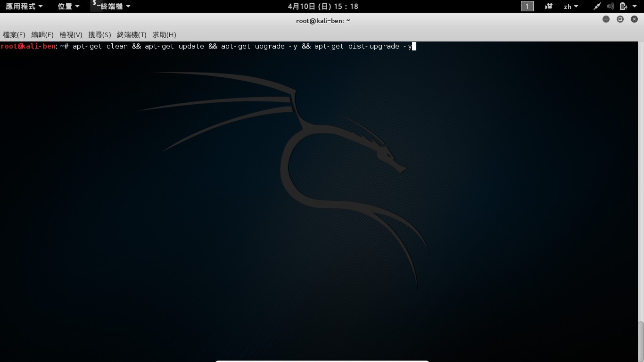Expand the system menu arrow beside battery
The image size is (644, 362).
[x=635, y=7]
